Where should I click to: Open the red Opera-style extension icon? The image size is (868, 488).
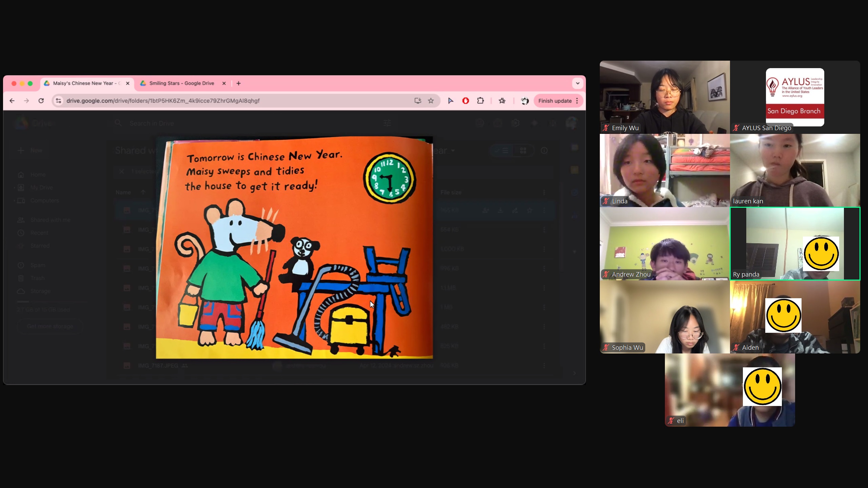tap(466, 101)
